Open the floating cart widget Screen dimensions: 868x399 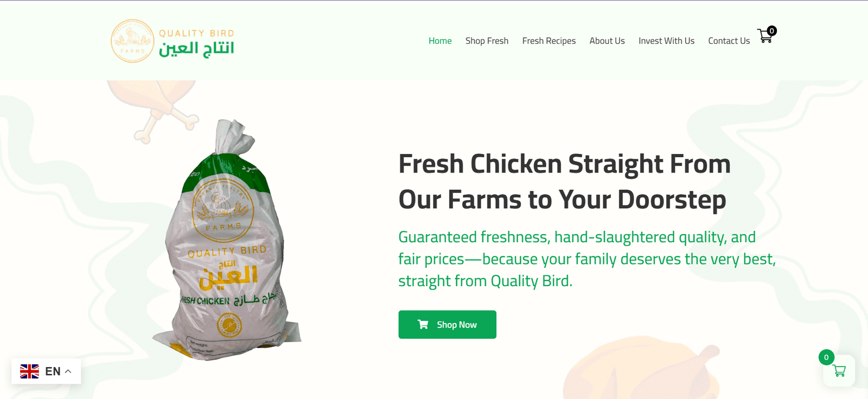(839, 371)
